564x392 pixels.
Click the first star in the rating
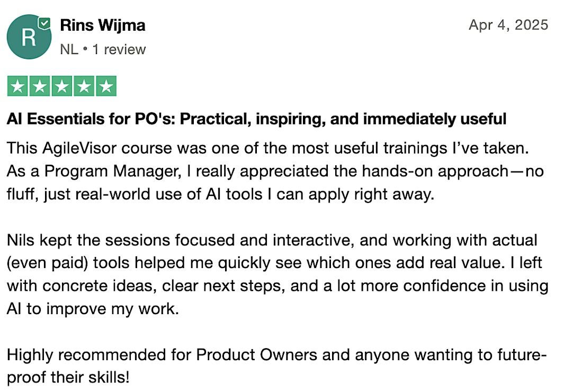click(x=17, y=86)
